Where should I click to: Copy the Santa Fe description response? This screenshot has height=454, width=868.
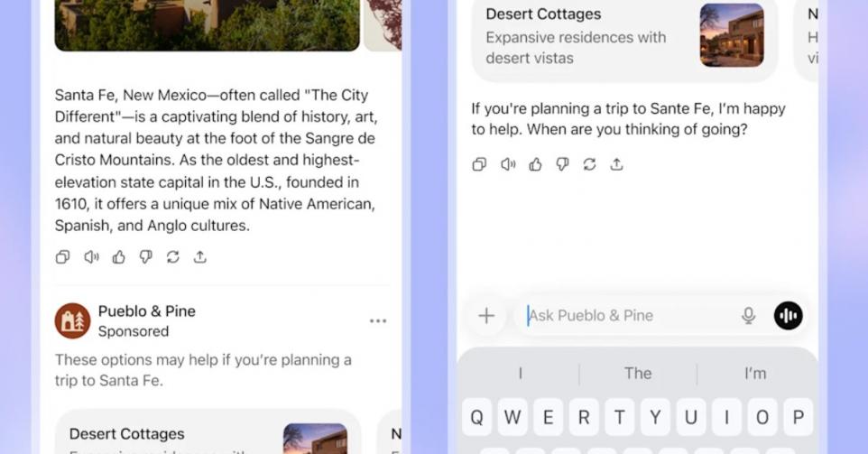(x=62, y=257)
